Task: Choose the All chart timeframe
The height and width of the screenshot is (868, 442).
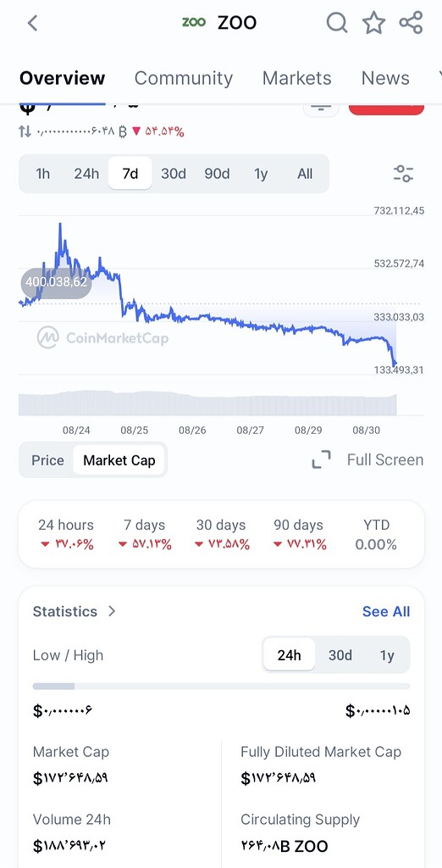Action: (x=305, y=174)
